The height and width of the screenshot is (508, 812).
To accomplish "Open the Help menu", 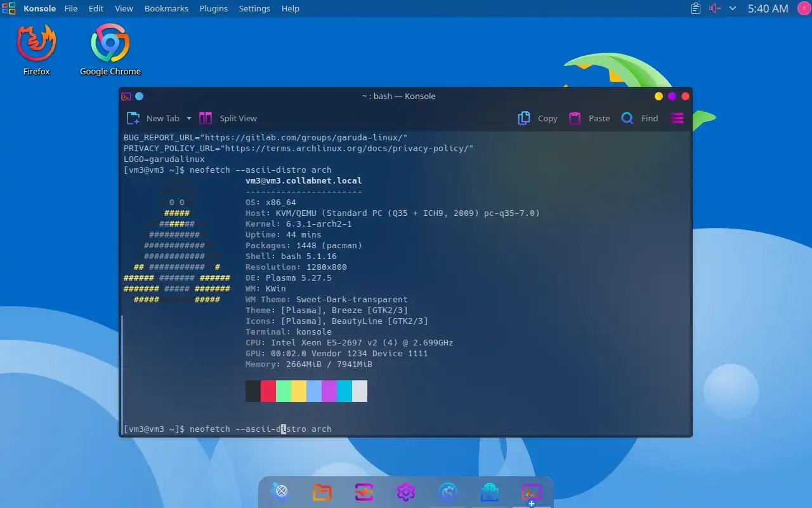I will [x=291, y=8].
